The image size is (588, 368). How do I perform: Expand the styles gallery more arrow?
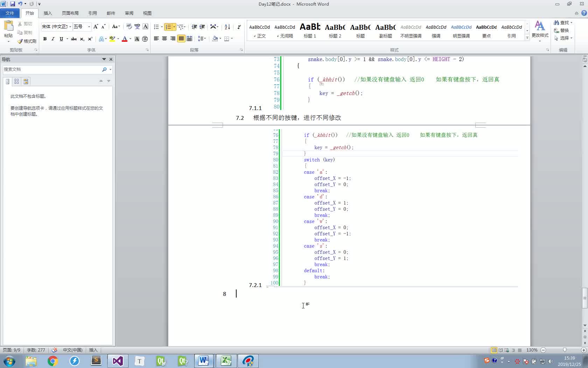pyautogui.click(x=527, y=38)
